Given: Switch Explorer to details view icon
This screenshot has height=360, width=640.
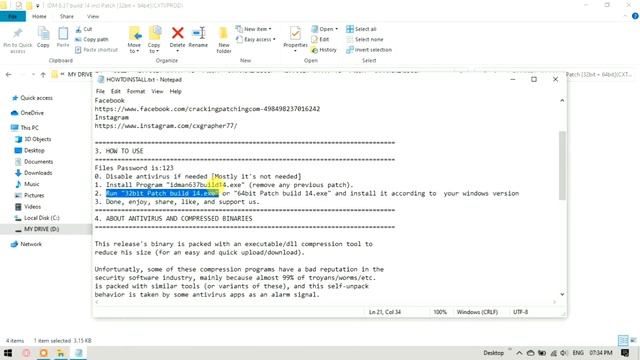Looking at the screenshot, I should point(623,340).
